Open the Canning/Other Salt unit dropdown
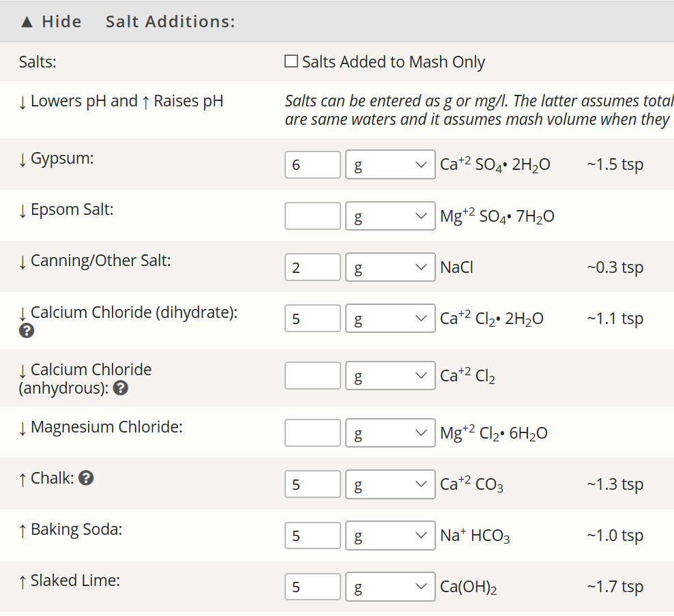The width and height of the screenshot is (674, 616). pyautogui.click(x=390, y=267)
